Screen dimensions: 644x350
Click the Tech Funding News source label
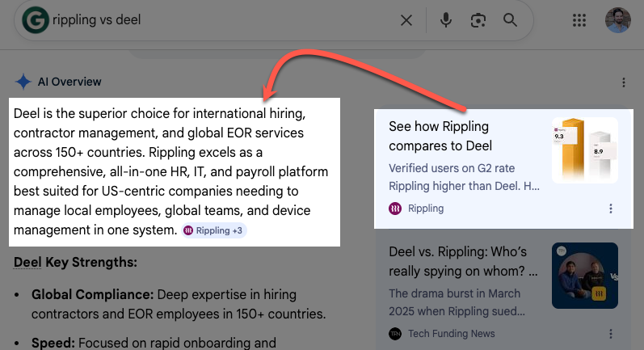coord(452,334)
